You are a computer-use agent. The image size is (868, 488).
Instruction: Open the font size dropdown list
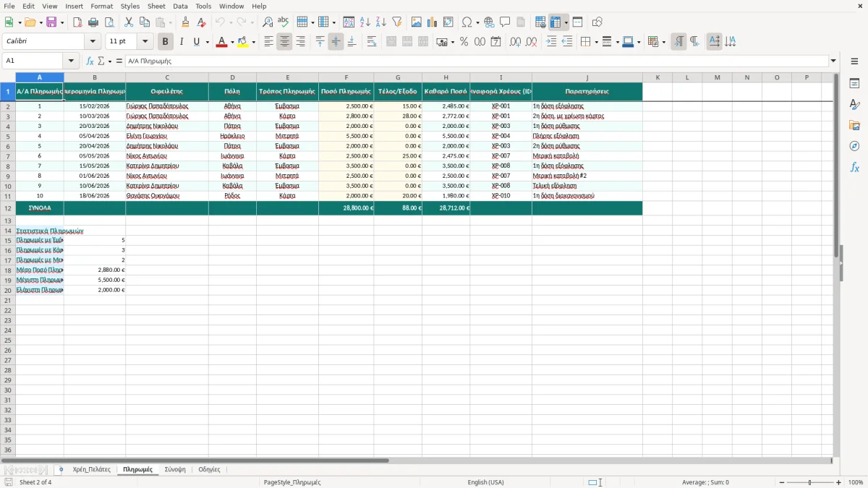(145, 42)
